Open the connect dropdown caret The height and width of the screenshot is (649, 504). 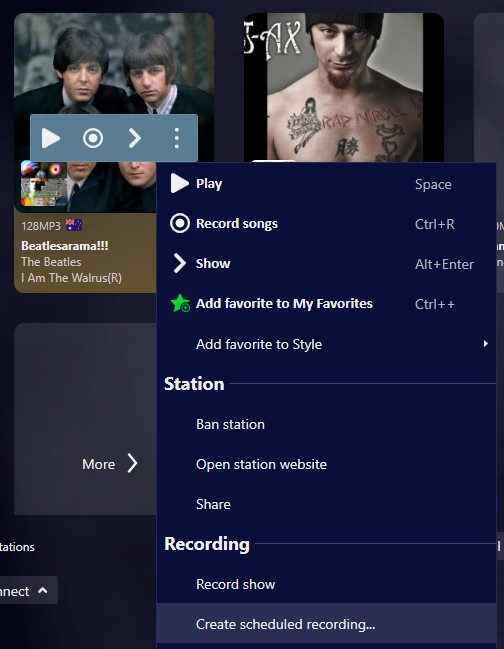click(43, 590)
